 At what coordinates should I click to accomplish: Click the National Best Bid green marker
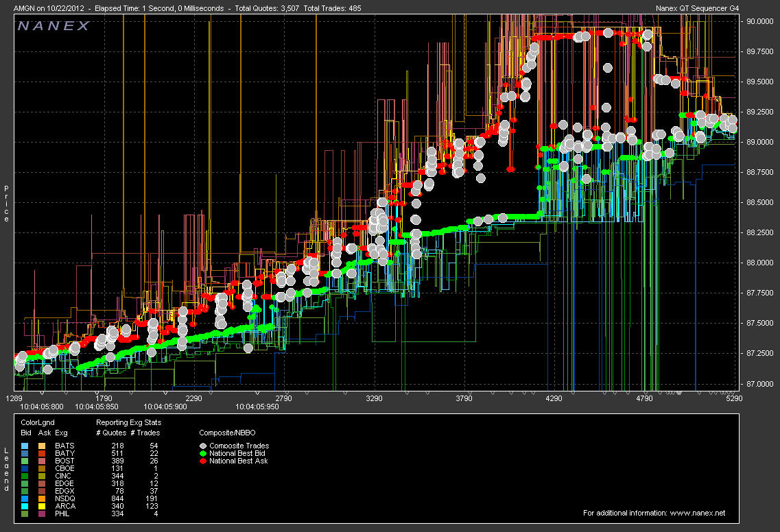point(203,453)
